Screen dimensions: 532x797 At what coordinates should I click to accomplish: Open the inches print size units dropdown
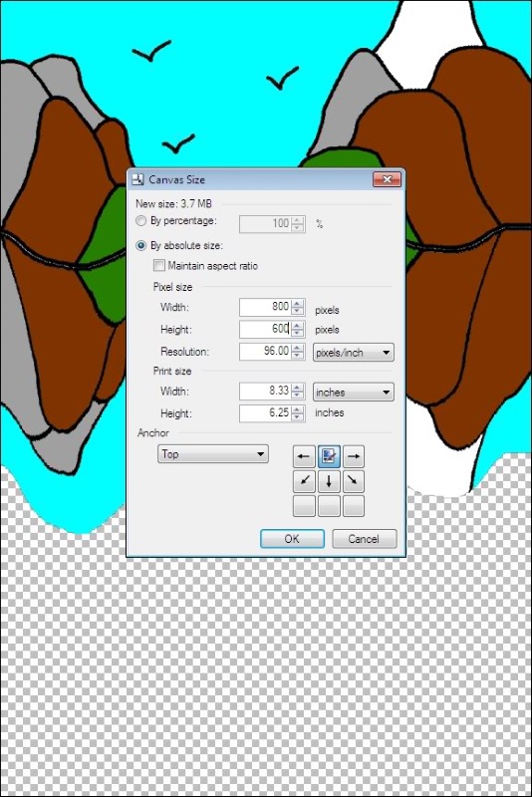tap(353, 392)
